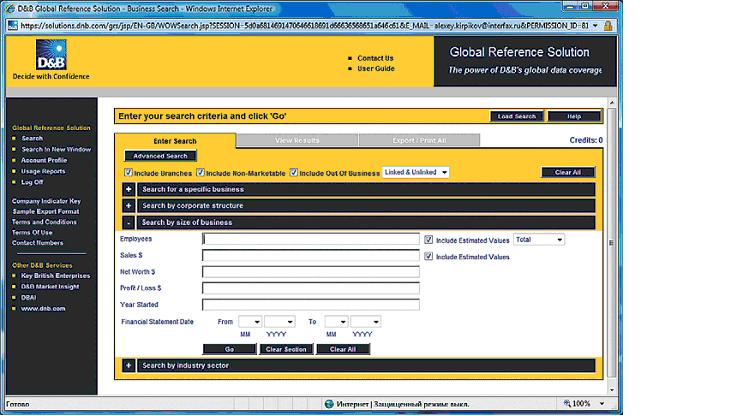Click the Year Started input field

tap(311, 305)
